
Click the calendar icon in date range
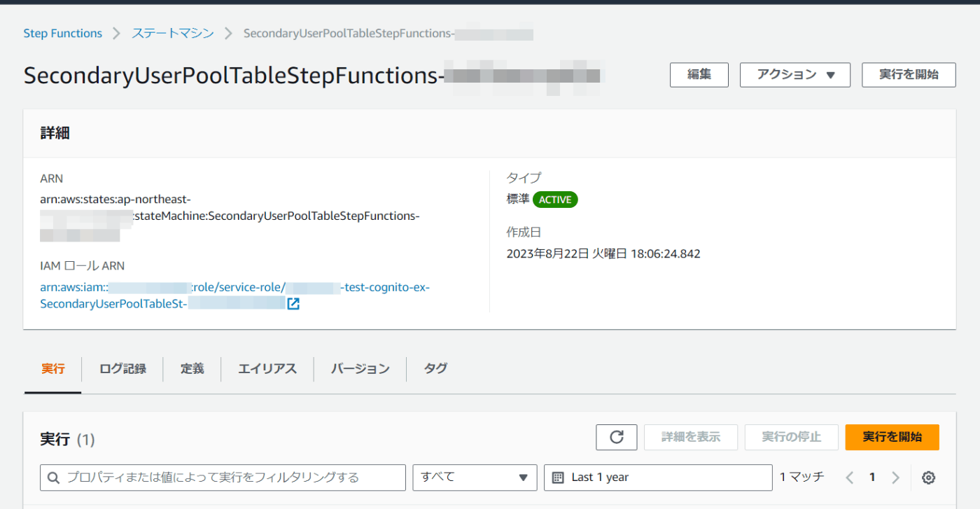click(x=558, y=477)
